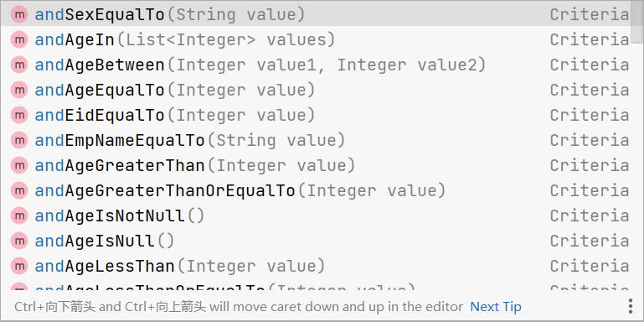Select andSexEqualTo(String value) completion
Screen dimensions: 644x322
[x=316, y=15]
